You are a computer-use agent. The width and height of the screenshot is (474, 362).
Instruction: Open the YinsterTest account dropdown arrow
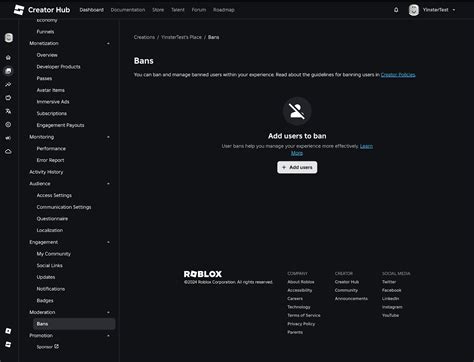(454, 10)
